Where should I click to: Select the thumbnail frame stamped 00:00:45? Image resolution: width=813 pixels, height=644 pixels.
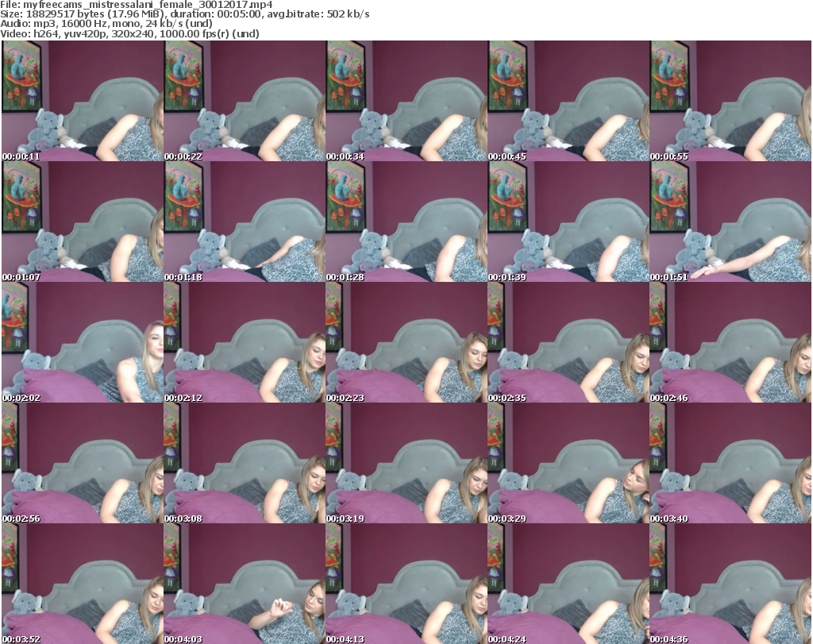point(568,101)
